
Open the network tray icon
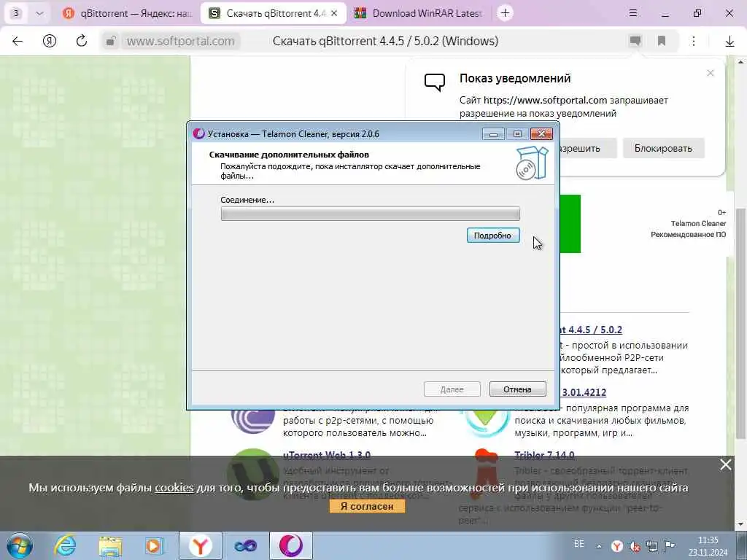click(651, 546)
